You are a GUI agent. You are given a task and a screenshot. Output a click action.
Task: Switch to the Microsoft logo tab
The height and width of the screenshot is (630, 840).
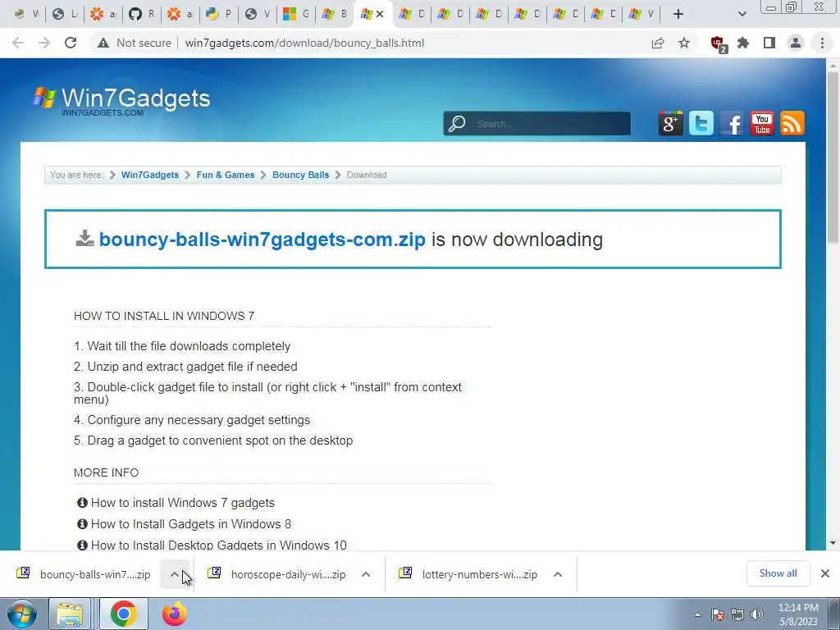point(296,14)
